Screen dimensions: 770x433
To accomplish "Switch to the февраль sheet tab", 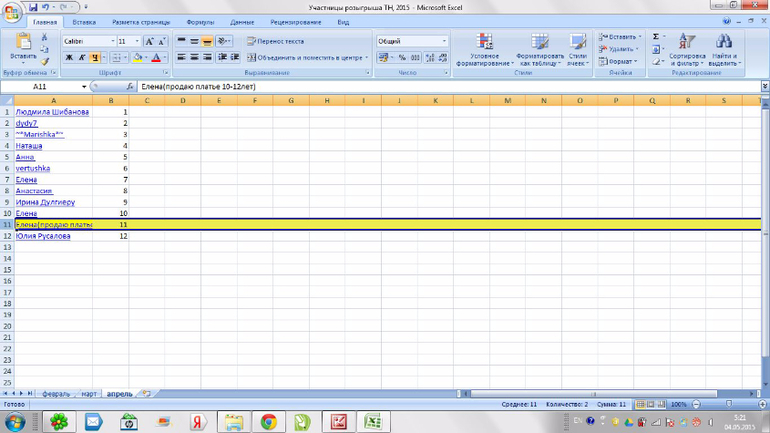I will tap(56, 394).
